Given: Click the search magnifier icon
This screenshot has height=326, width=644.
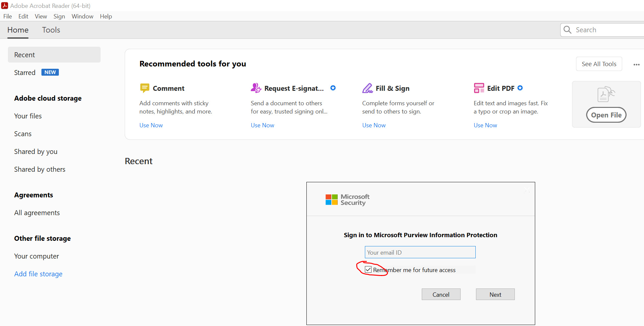Looking at the screenshot, I should coord(567,30).
